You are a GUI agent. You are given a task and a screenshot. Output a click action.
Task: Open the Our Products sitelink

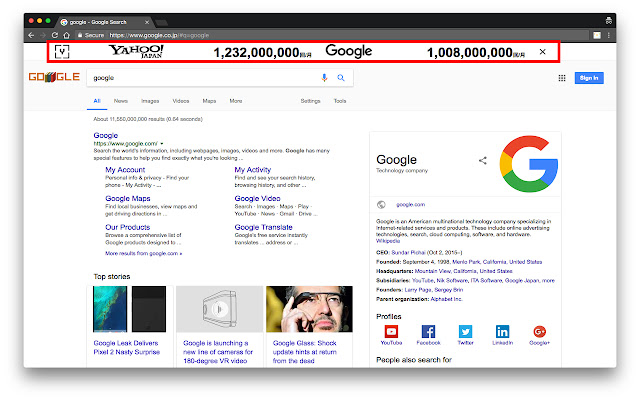tap(128, 227)
